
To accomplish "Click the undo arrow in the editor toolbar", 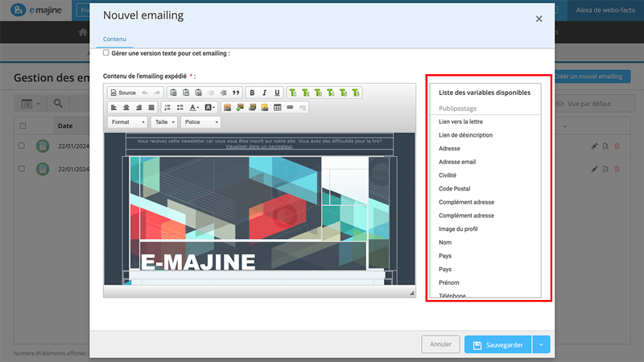I will 145,93.
